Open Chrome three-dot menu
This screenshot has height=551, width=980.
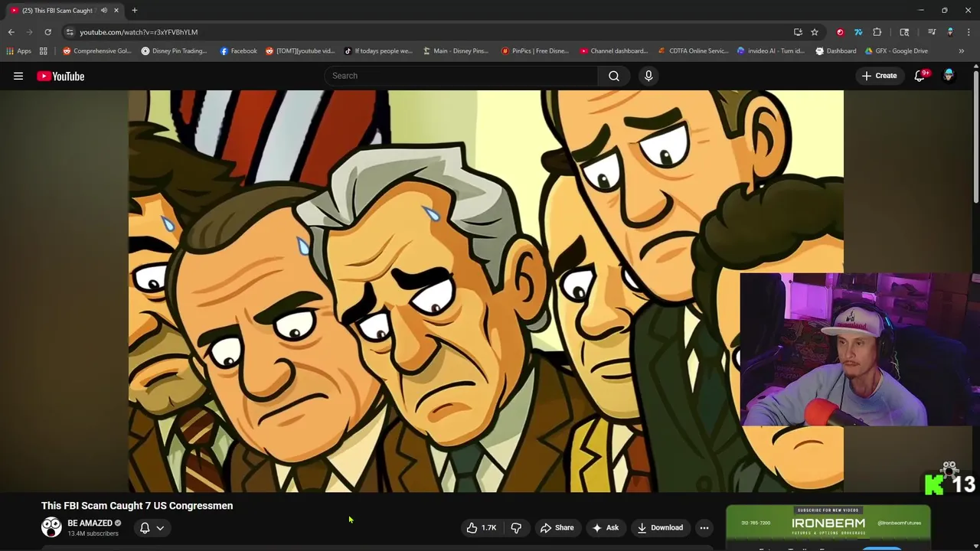(969, 32)
